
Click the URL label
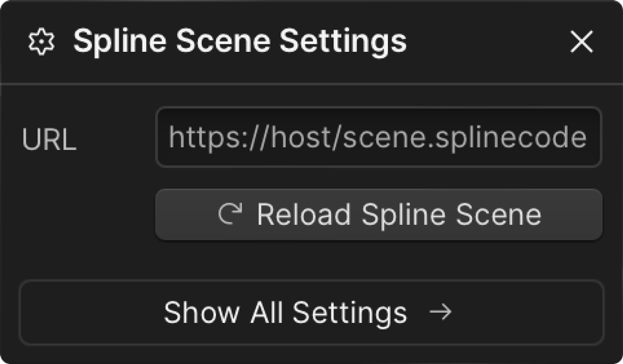coord(49,140)
